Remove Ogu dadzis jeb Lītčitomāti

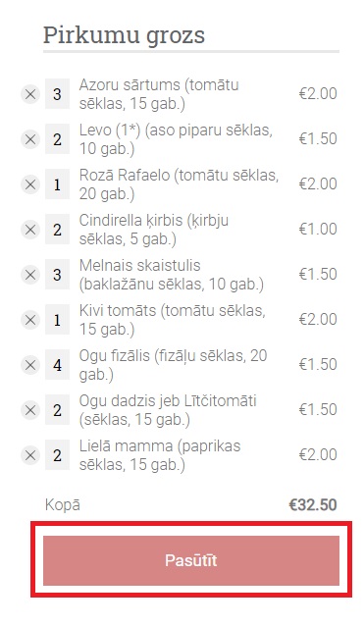[30, 410]
